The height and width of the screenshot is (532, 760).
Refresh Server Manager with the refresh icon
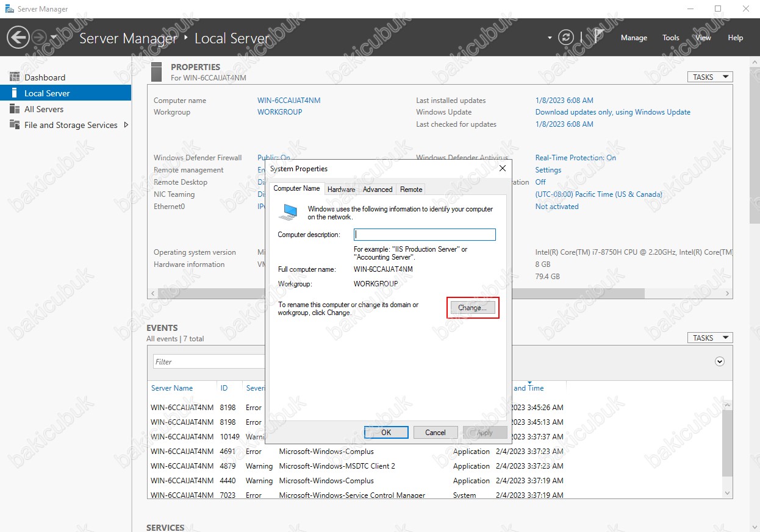pos(567,37)
